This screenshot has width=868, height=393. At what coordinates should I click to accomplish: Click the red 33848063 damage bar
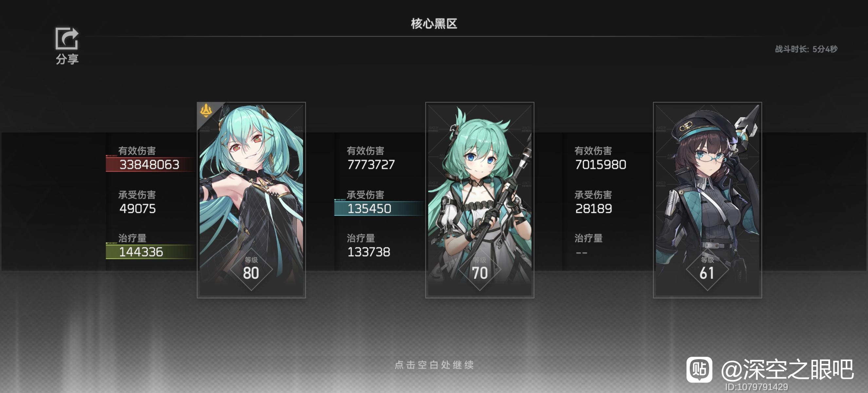point(151,164)
